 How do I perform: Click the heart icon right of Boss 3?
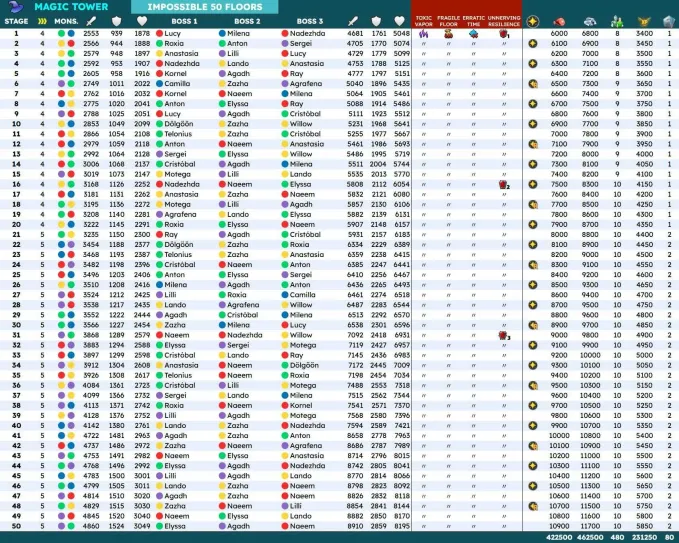point(401,20)
